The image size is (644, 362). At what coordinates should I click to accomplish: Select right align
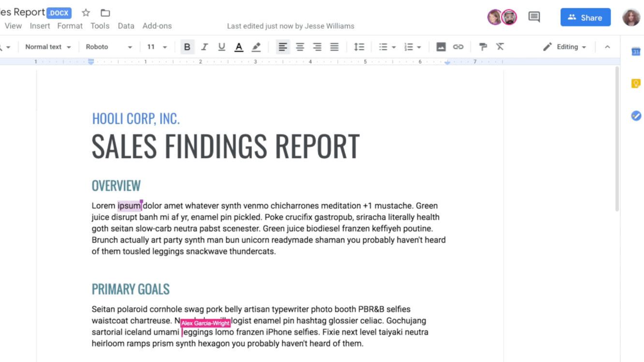pos(317,47)
